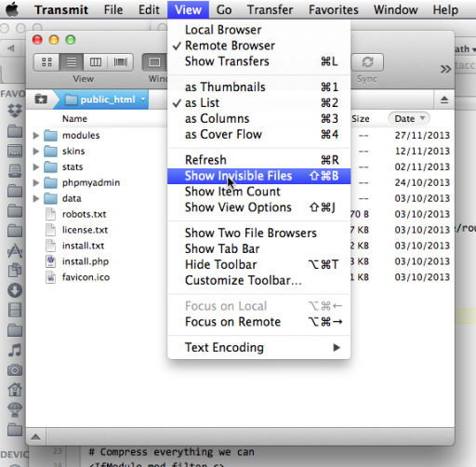The width and height of the screenshot is (476, 467).
Task: Click the favorites star folder icon
Action: 41,100
